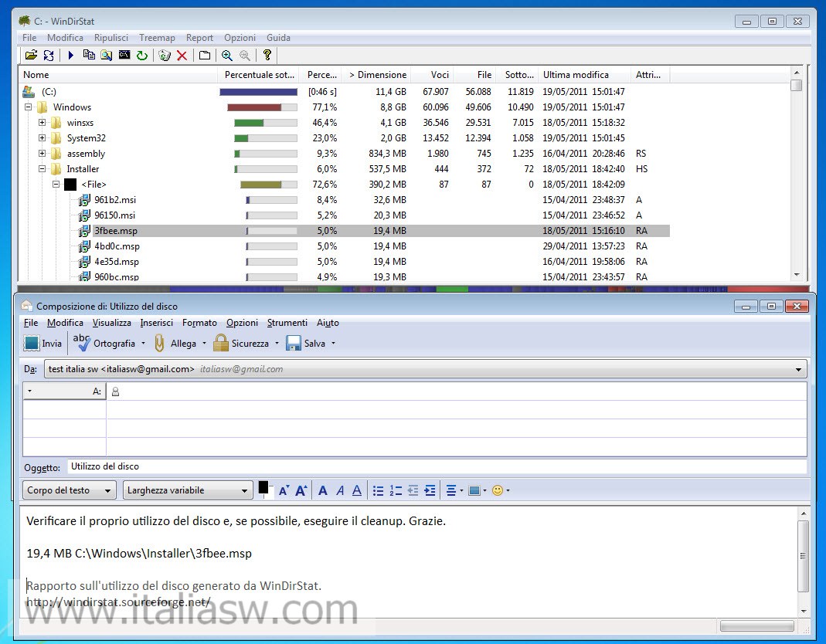Image resolution: width=826 pixels, height=644 pixels.
Task: Open the Ortografia dropdown arrow
Action: tap(143, 344)
